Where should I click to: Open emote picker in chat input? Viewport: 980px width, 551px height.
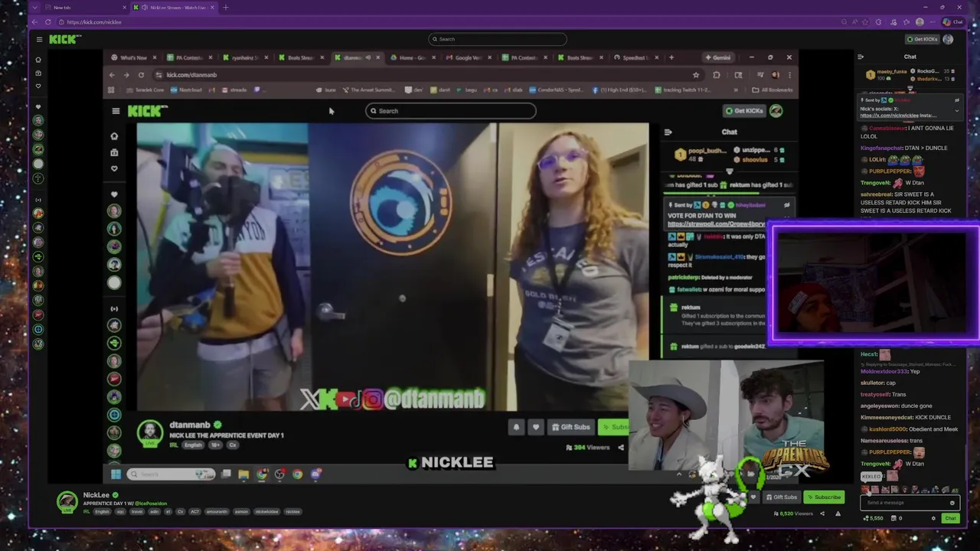click(x=952, y=503)
